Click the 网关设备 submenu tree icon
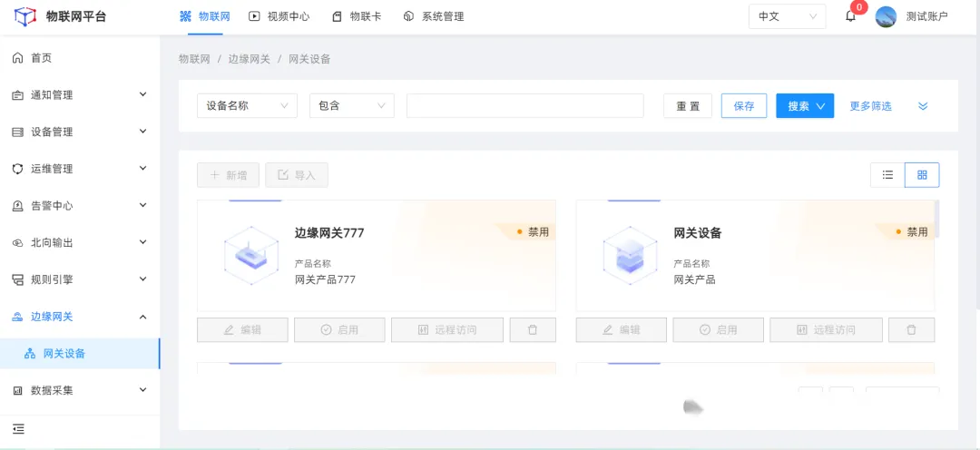This screenshot has height=450, width=980. pos(29,354)
